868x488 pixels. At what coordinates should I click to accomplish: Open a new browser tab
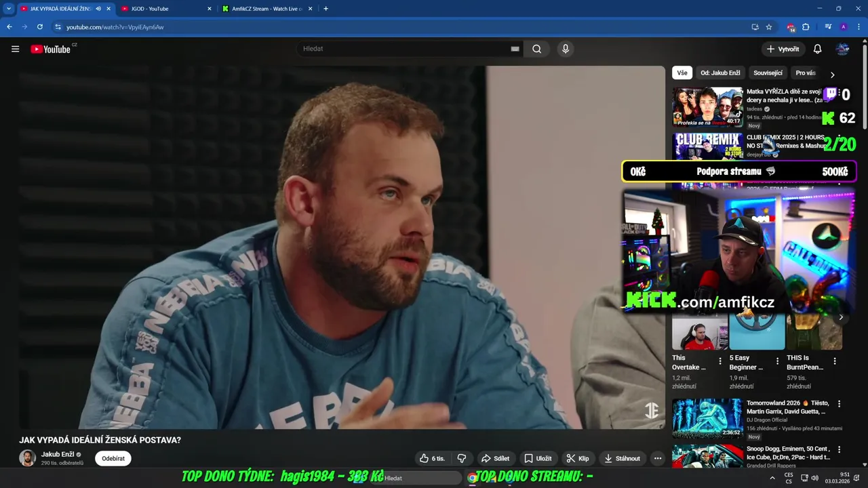(325, 9)
